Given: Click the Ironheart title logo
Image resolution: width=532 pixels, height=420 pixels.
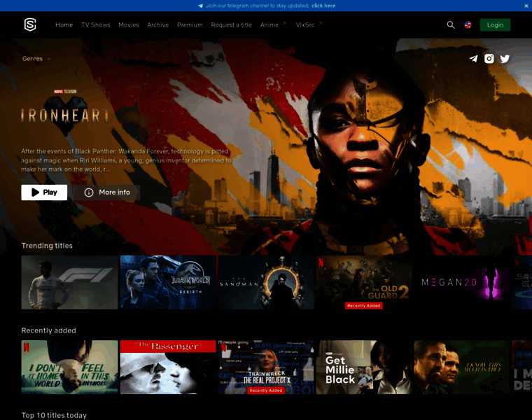Looking at the screenshot, I should pyautogui.click(x=65, y=113).
